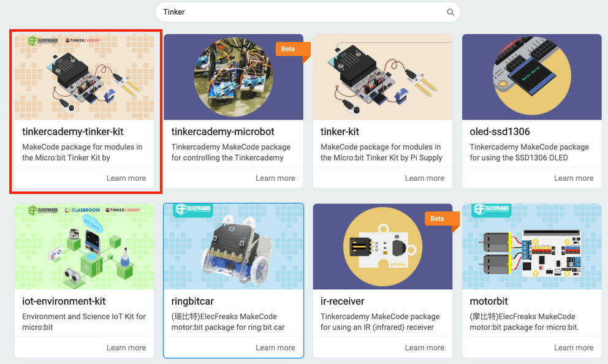The width and height of the screenshot is (608, 364).
Task: Open the tinkercademy-tinker-kit extension thumbnail
Action: coord(84,75)
